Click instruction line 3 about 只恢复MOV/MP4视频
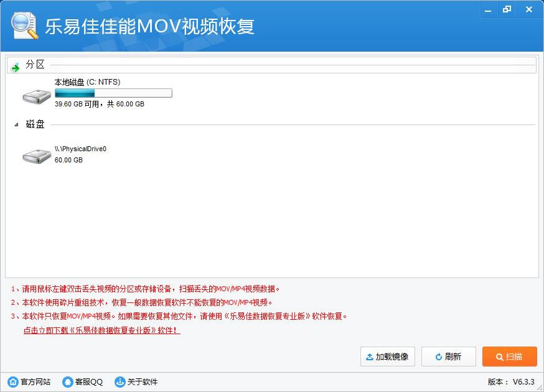The width and height of the screenshot is (544, 392). [x=179, y=316]
